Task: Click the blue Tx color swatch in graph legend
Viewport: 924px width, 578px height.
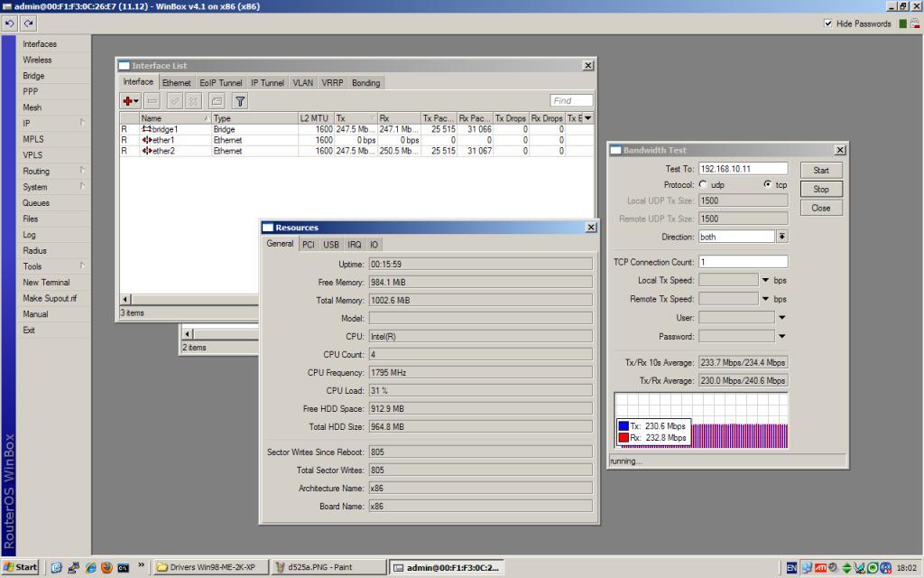Action: (624, 426)
